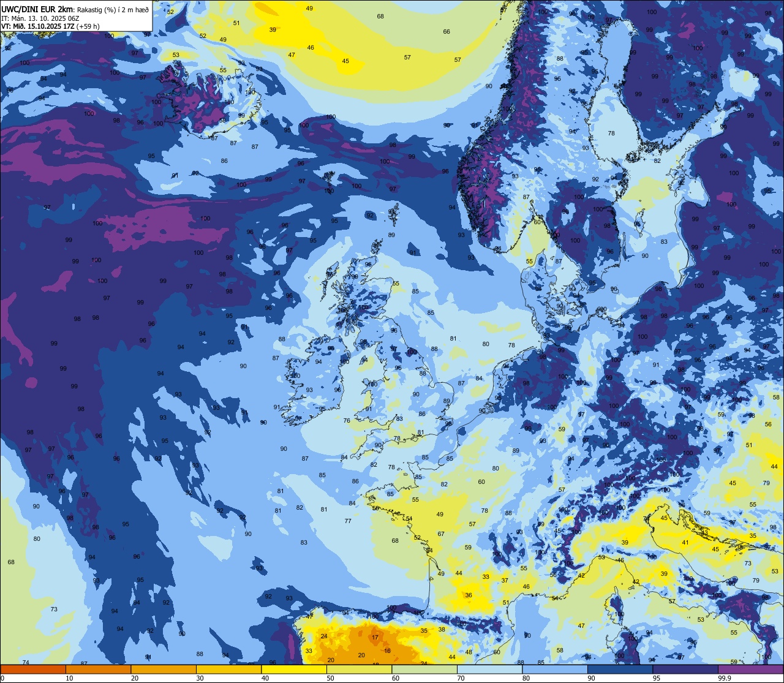Click the legend tick label 99.9
Viewport: 784px width, 683px height.
click(724, 678)
